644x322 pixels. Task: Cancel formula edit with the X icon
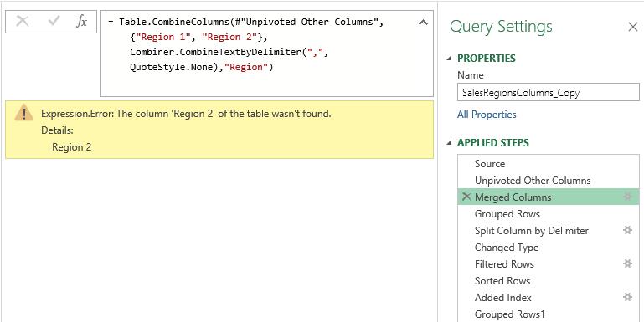click(x=22, y=22)
